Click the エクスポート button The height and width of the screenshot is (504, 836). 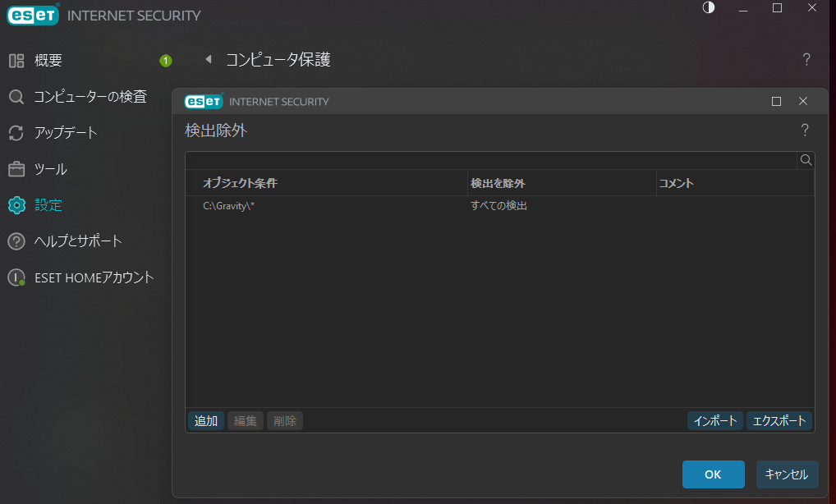click(779, 421)
